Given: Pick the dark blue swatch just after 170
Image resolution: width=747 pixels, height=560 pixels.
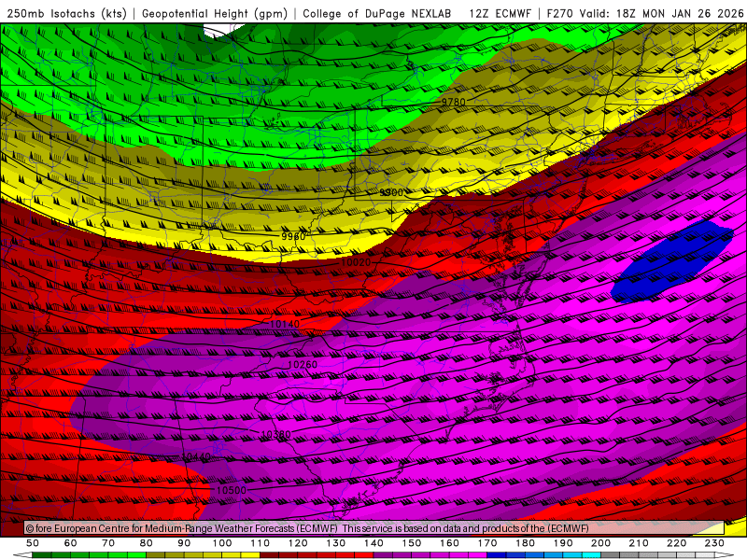Looking at the screenshot, I should coord(497,555).
